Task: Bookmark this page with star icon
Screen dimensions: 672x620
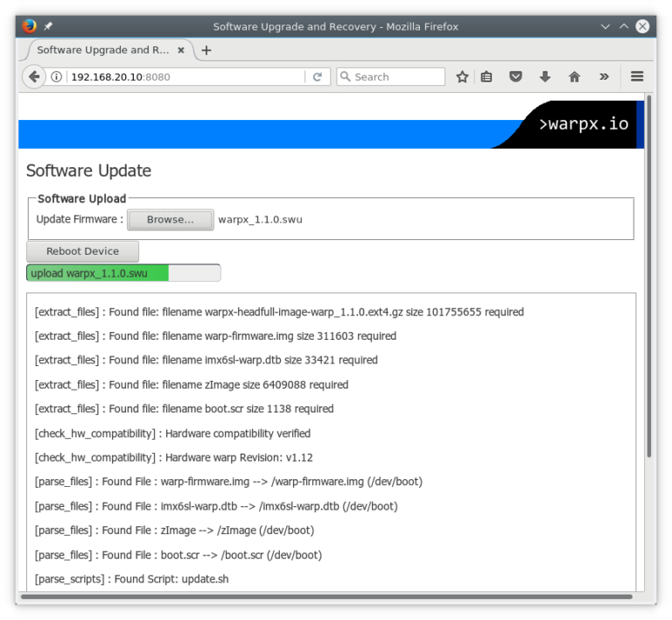Action: (462, 77)
